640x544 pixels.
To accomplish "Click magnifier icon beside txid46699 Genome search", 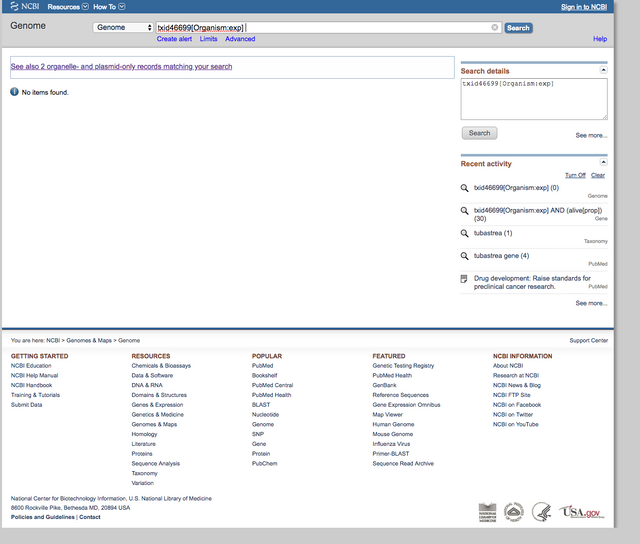I will point(464,188).
